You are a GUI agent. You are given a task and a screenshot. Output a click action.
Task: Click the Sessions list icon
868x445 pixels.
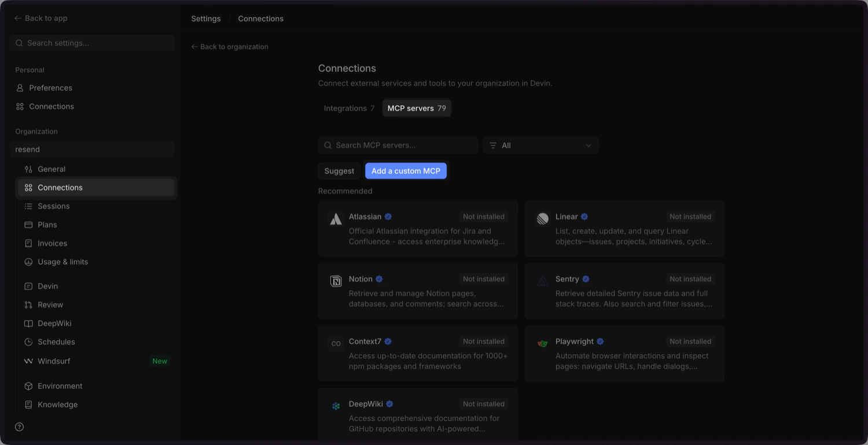click(28, 206)
